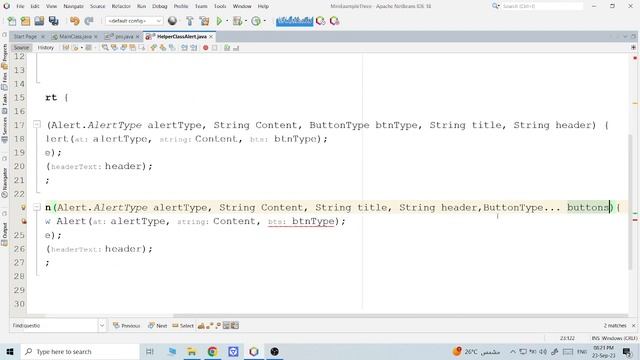Click the globe browser icon in toolbar

pos(172,21)
